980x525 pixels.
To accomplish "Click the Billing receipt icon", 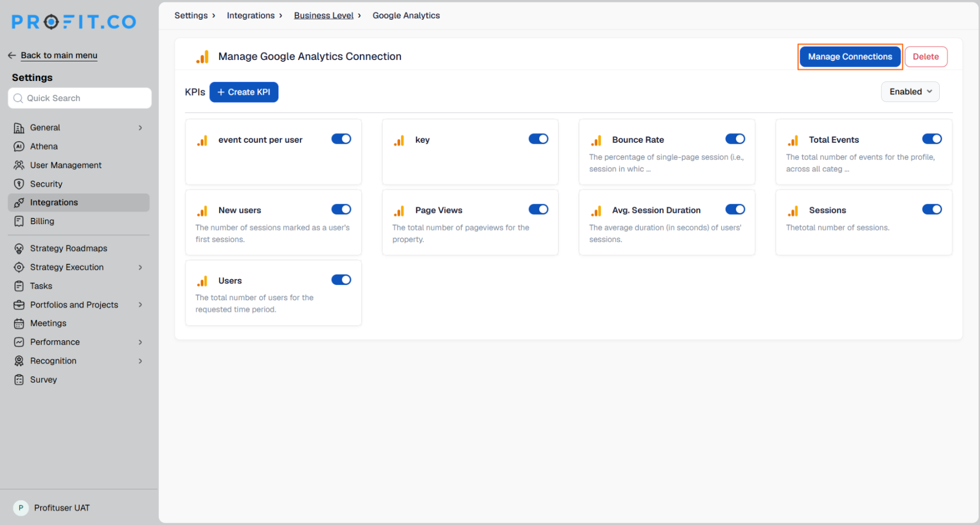I will click(19, 221).
